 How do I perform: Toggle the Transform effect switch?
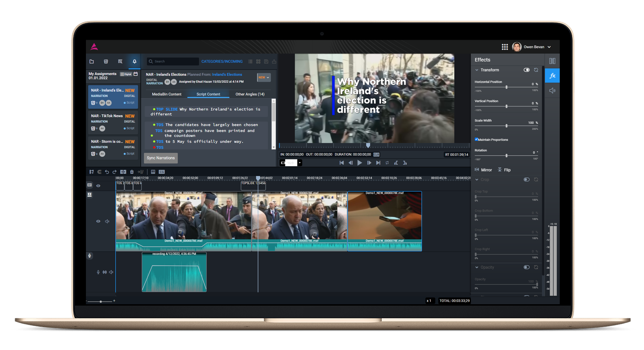(x=526, y=70)
